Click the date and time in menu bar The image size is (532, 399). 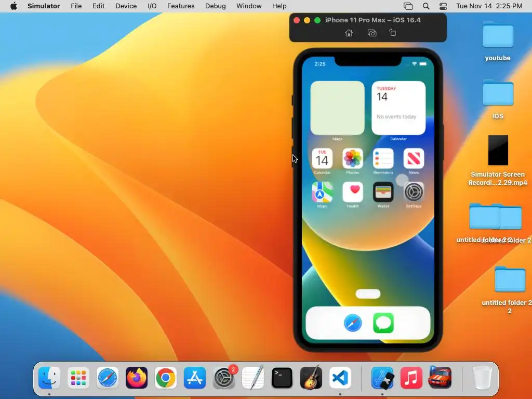489,6
